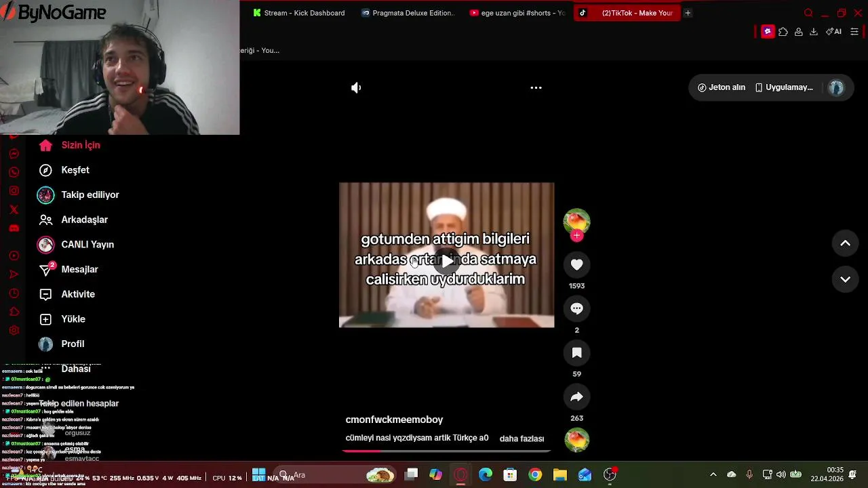The width and height of the screenshot is (868, 488).
Task: Open X in the browser's left sidebar
Action: click(x=14, y=209)
